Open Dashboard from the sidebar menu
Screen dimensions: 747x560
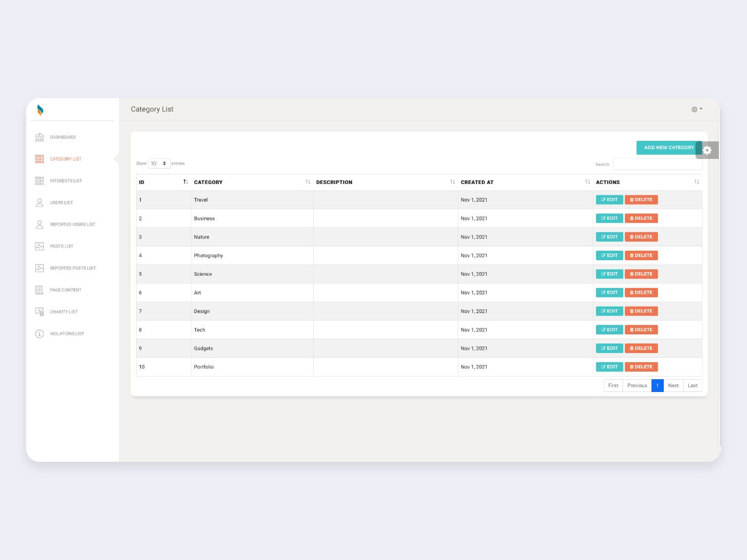pyautogui.click(x=62, y=138)
